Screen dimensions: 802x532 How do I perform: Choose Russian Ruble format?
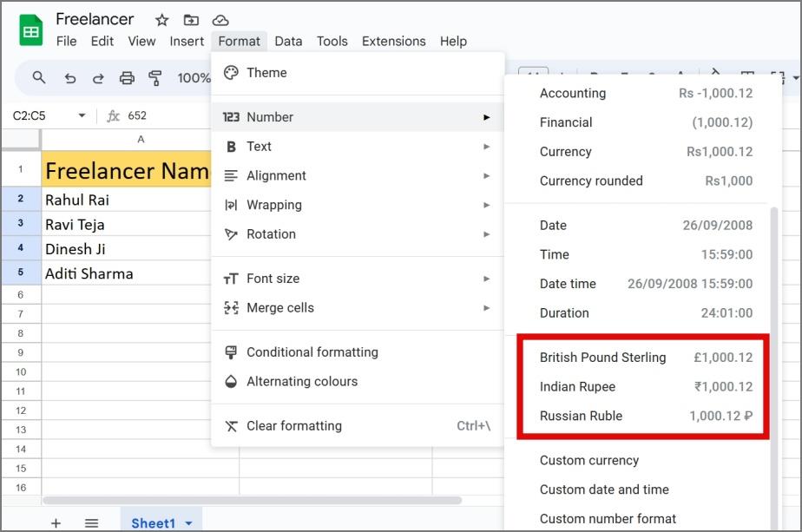[x=638, y=416]
